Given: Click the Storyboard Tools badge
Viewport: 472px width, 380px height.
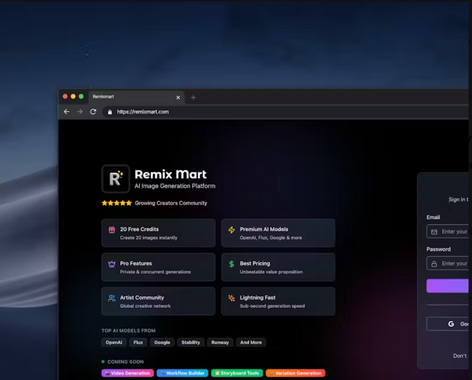Looking at the screenshot, I should coord(237,373).
